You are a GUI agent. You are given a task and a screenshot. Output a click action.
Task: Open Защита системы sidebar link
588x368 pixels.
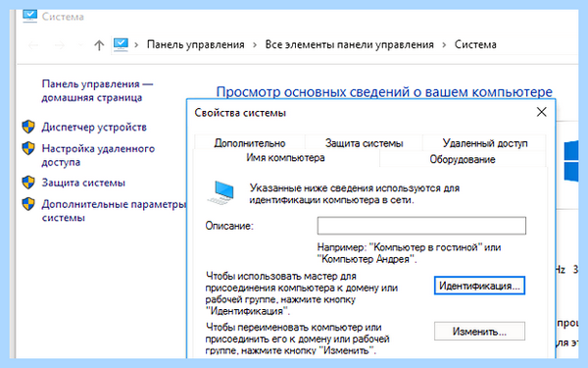point(83,183)
